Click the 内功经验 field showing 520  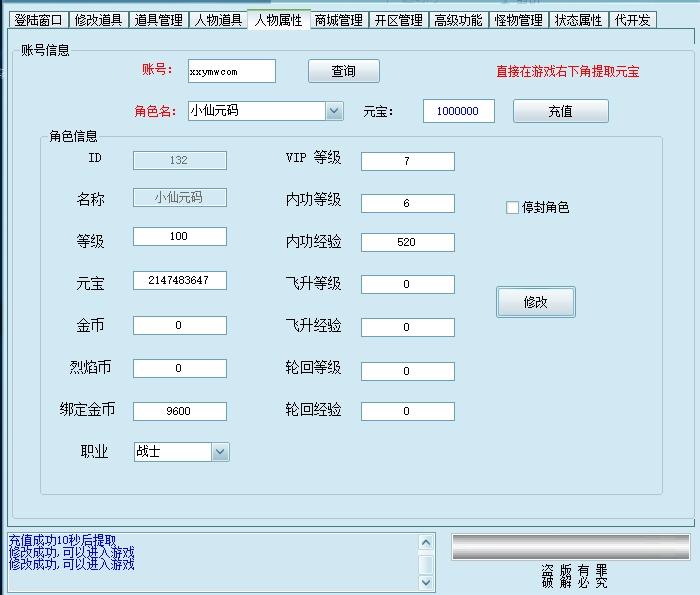408,242
